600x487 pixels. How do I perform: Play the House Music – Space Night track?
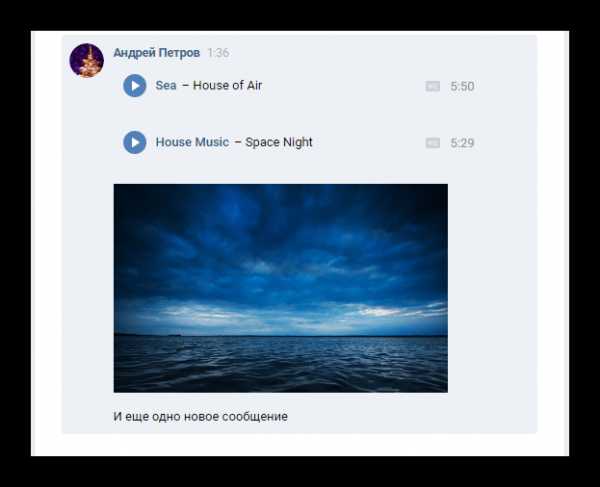[x=135, y=142]
